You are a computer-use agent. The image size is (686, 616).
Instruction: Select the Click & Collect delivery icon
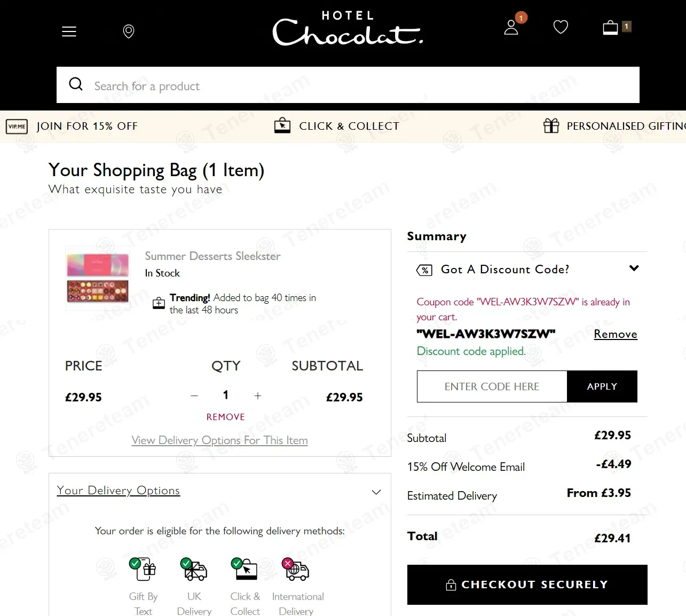tap(245, 570)
